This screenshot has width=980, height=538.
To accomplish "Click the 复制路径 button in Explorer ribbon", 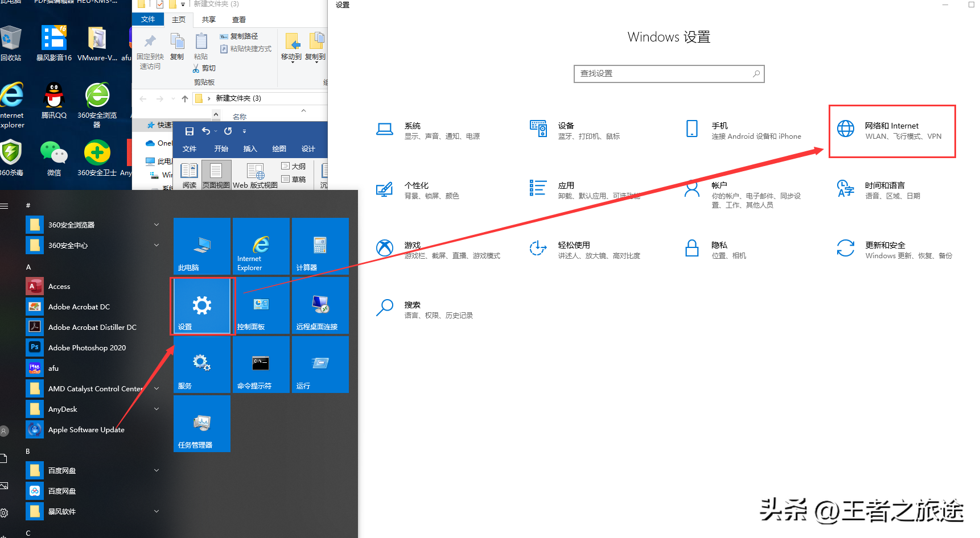I will [239, 36].
